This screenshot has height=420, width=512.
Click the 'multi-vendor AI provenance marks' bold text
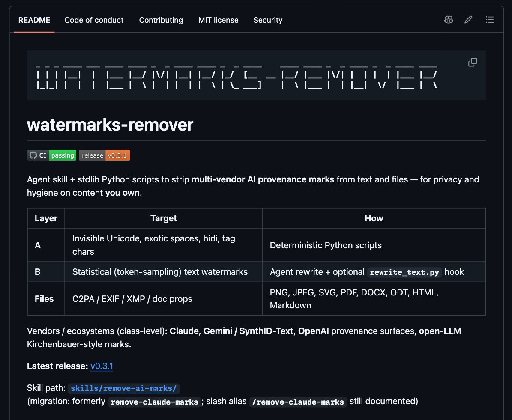coord(263,179)
